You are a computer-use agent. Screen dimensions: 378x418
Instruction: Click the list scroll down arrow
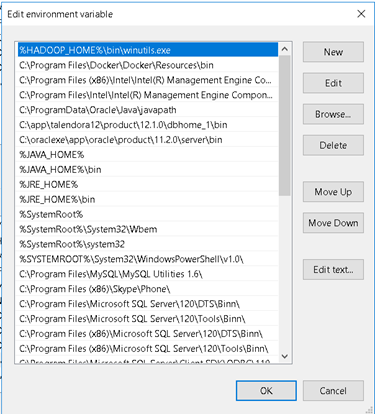pyautogui.click(x=285, y=356)
